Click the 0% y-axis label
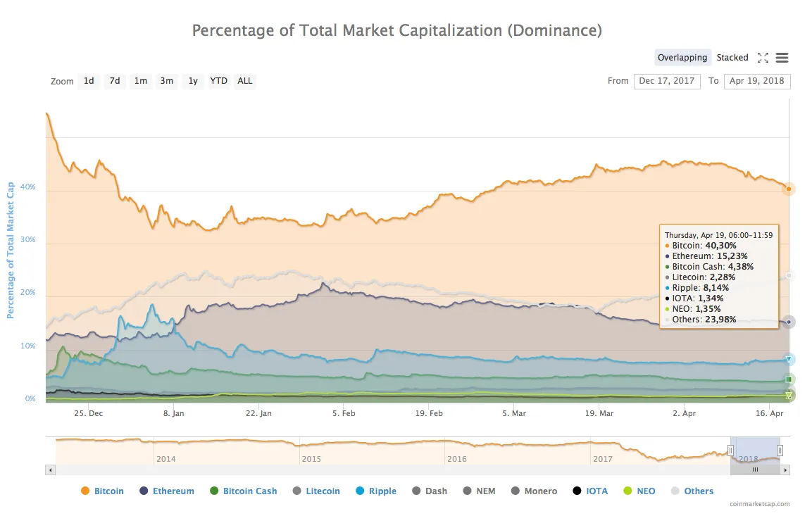Screen dimensions: 812x516 (x=30, y=398)
